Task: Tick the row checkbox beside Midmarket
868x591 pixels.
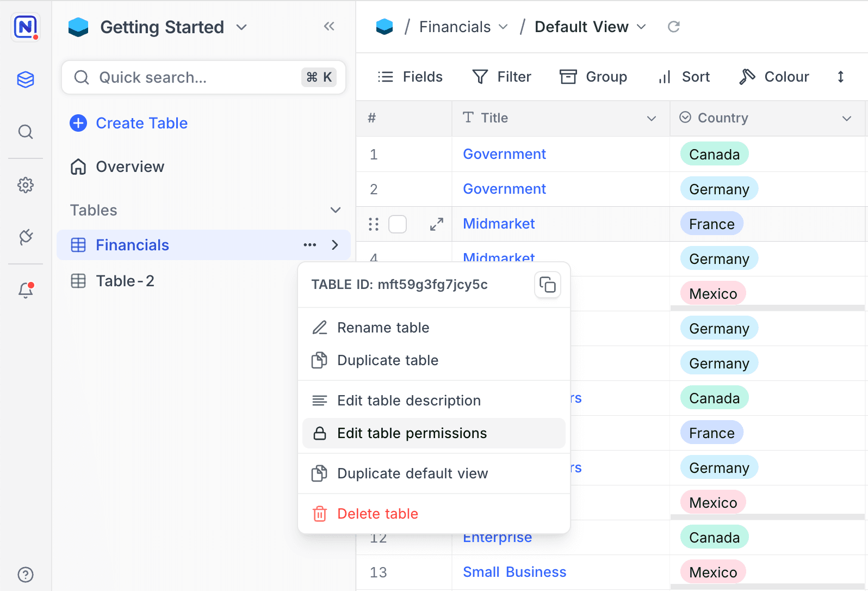Action: (398, 224)
